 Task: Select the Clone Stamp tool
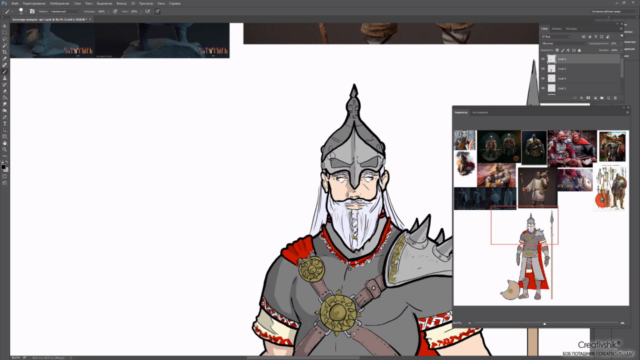tap(4, 78)
